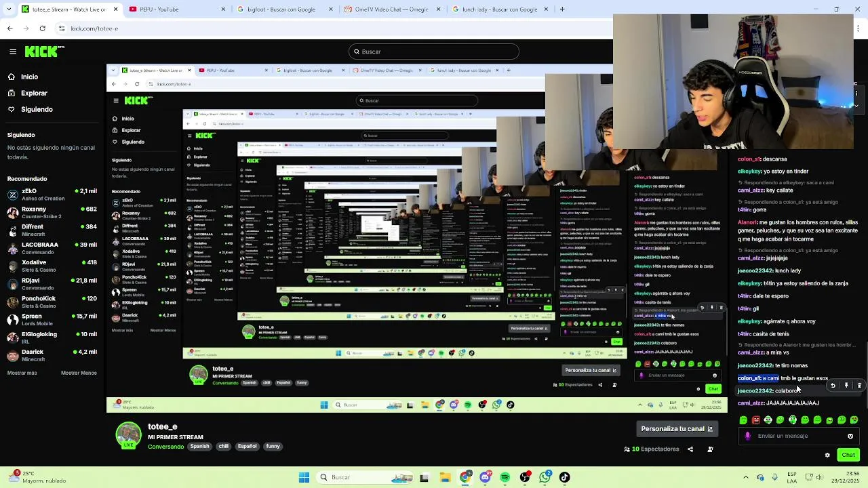Open Daarick Minecraft channel
Screen dimensions: 868x488
point(52,354)
